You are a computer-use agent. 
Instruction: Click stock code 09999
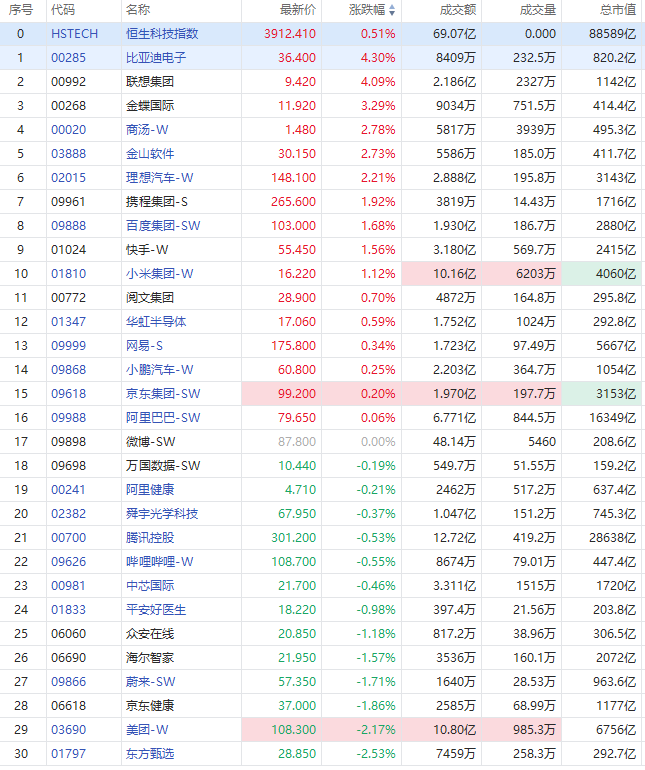coord(68,346)
